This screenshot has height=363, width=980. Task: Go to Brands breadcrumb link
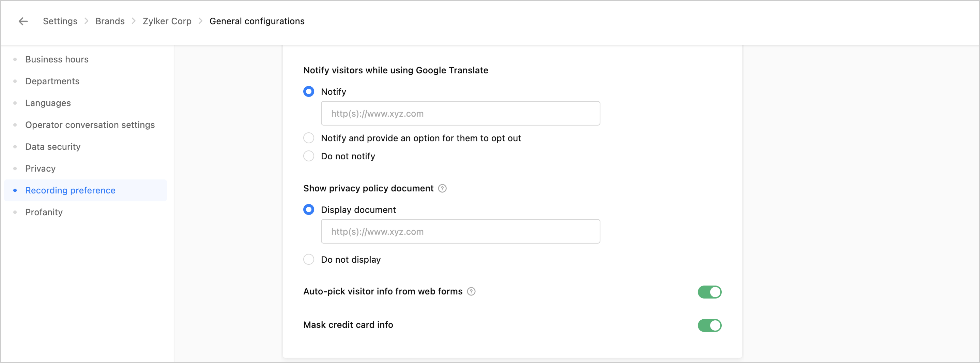(x=110, y=21)
